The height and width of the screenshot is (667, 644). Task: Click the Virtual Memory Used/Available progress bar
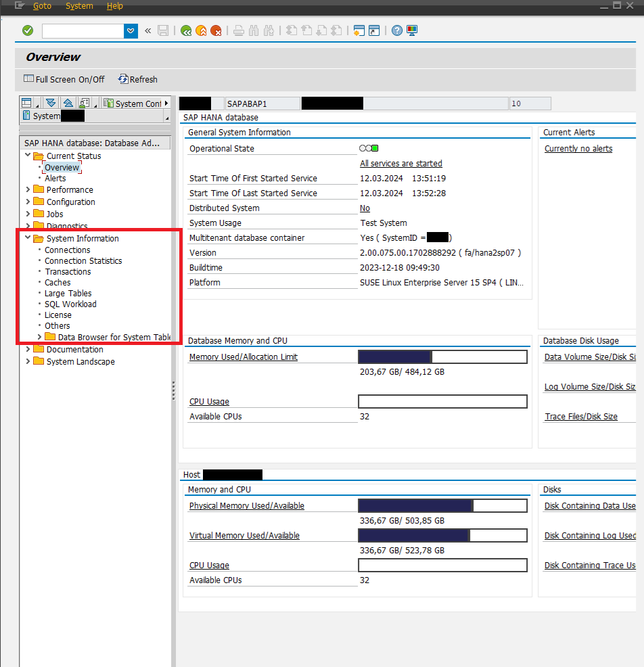tap(443, 536)
